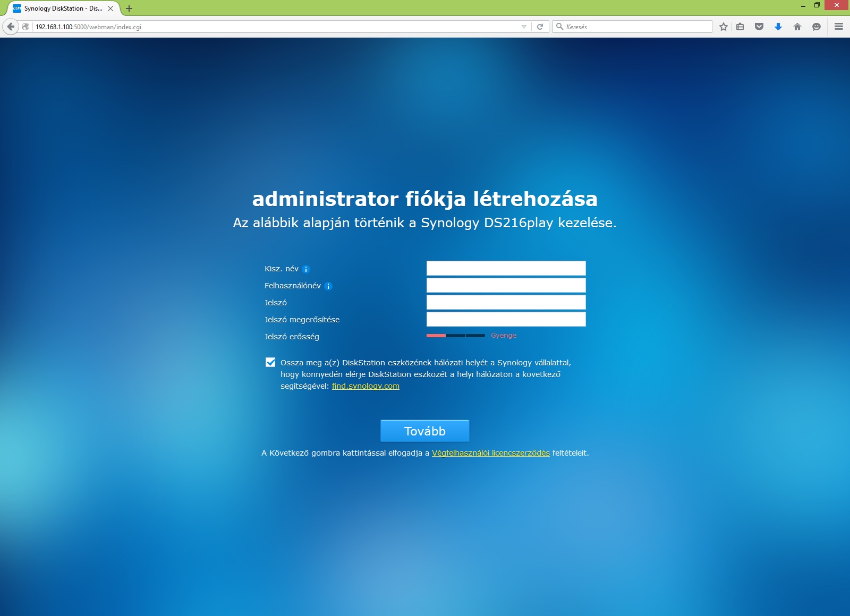Open the bookmarks list icon
The image size is (850, 616).
(740, 27)
